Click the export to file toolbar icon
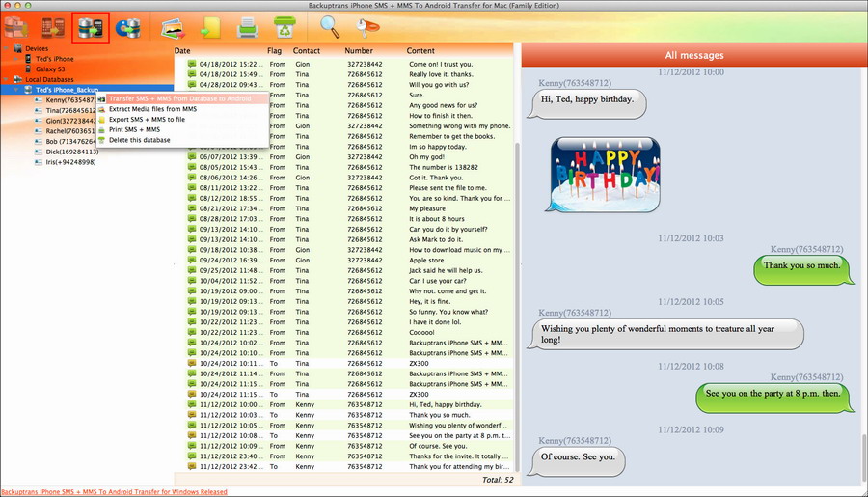 (x=210, y=28)
